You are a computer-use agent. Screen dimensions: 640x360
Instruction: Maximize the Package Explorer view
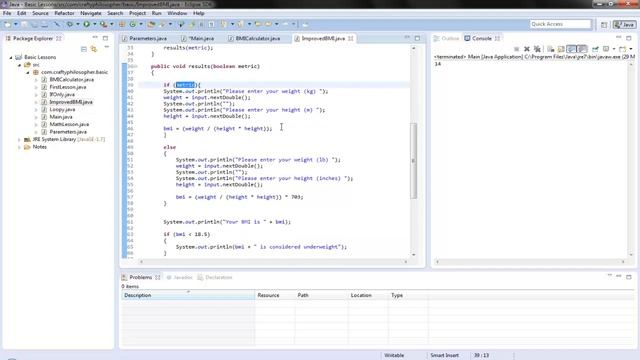[x=105, y=38]
